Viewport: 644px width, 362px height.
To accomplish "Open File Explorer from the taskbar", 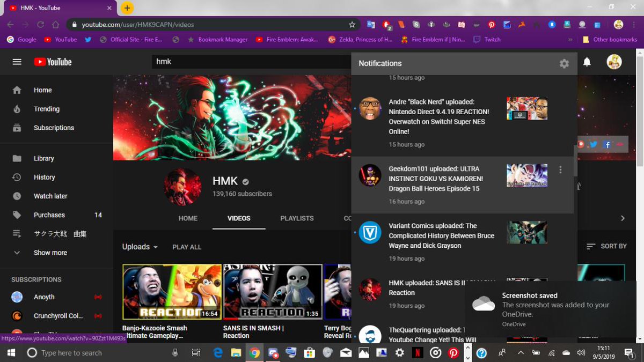I will click(236, 353).
